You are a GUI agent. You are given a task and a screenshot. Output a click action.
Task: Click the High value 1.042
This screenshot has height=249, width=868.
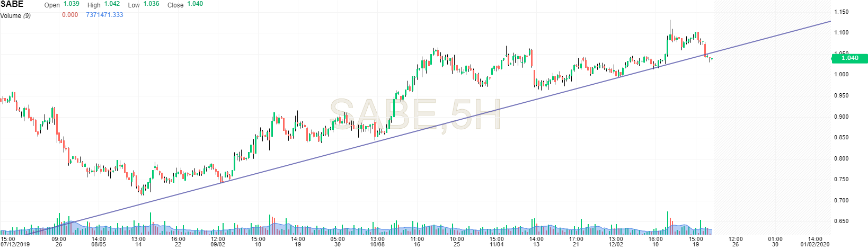[112, 4]
